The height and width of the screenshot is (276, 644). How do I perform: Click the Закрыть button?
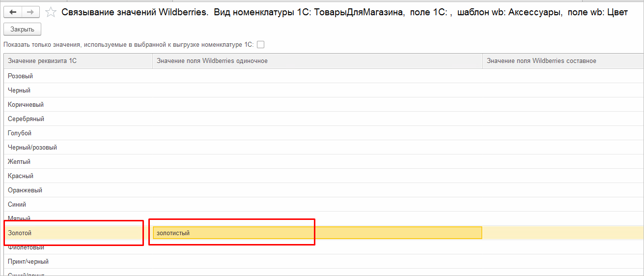click(x=22, y=30)
